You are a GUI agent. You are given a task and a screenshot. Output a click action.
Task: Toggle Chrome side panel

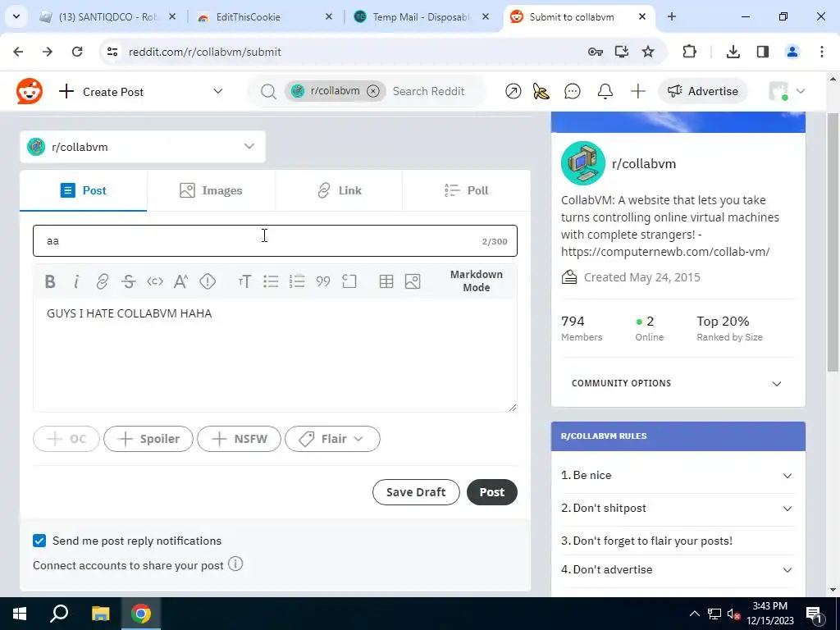point(762,52)
